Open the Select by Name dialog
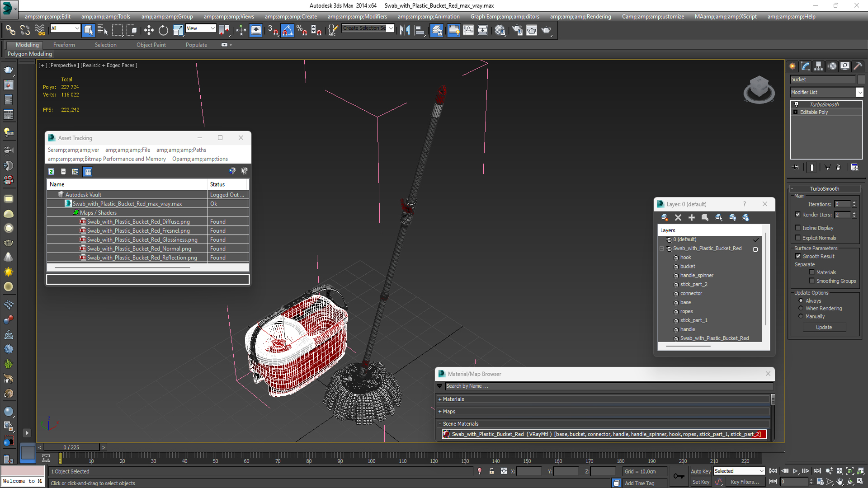 103,30
